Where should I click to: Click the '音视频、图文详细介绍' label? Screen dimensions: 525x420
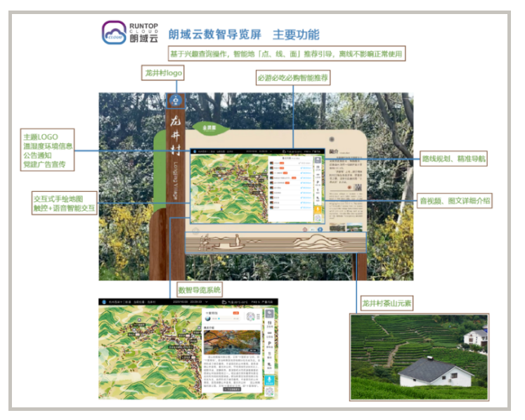(455, 201)
